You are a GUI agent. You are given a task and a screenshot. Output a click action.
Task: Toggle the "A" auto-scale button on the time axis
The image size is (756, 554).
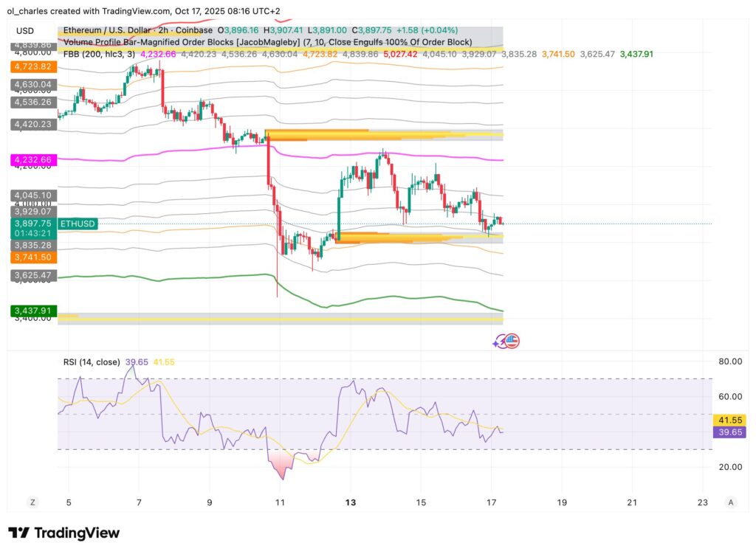pyautogui.click(x=729, y=502)
